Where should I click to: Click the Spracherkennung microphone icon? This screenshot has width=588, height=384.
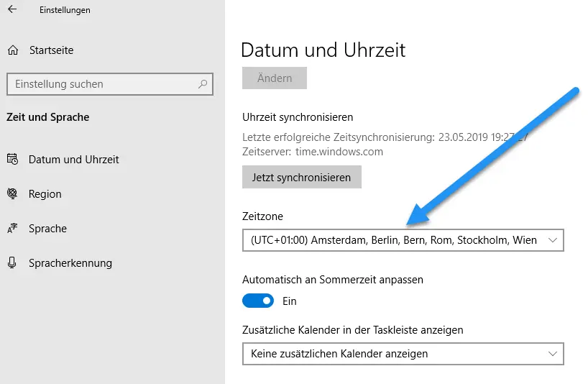pos(12,263)
